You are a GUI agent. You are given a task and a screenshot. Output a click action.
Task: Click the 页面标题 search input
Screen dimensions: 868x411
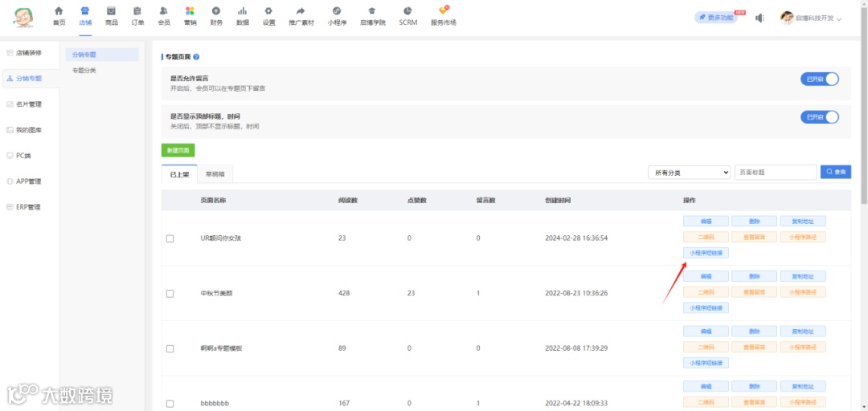point(776,173)
